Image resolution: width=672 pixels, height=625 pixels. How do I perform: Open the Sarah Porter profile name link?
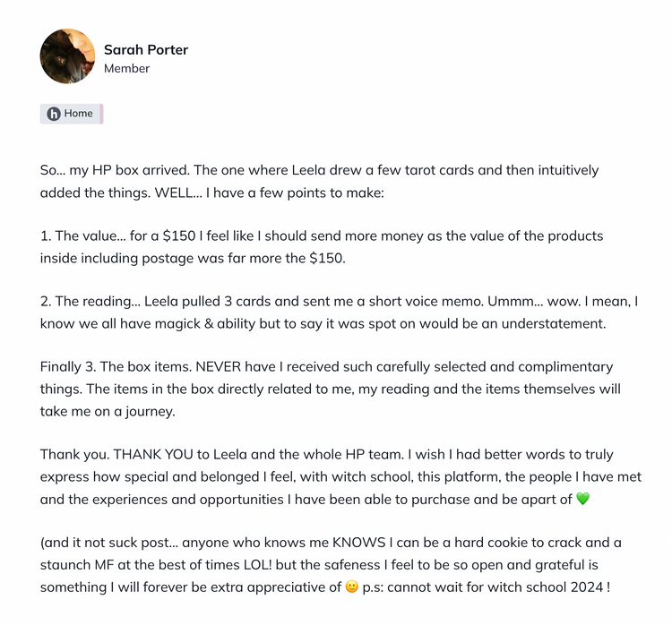145,49
